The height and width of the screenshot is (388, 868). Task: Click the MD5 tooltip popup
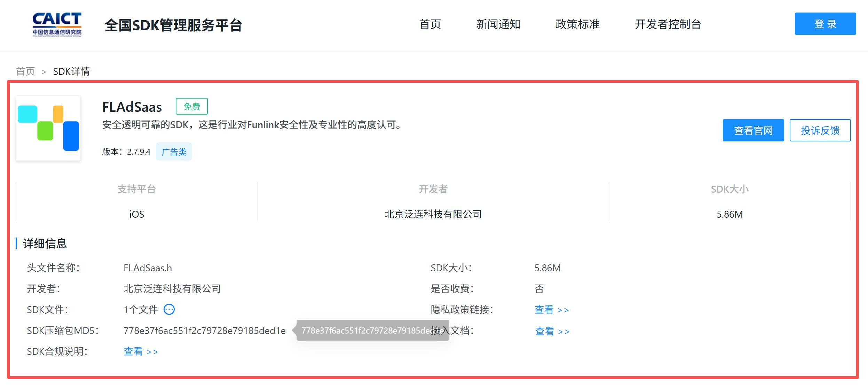[365, 330]
